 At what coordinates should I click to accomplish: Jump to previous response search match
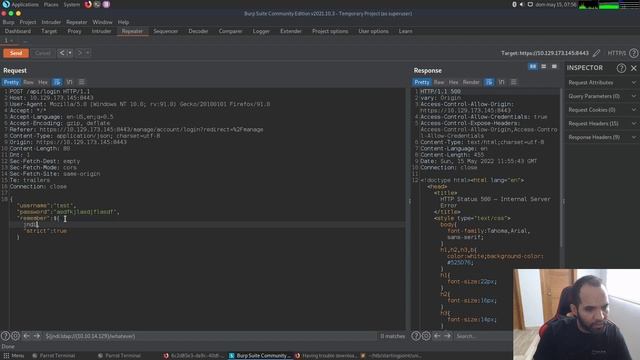coord(437,336)
